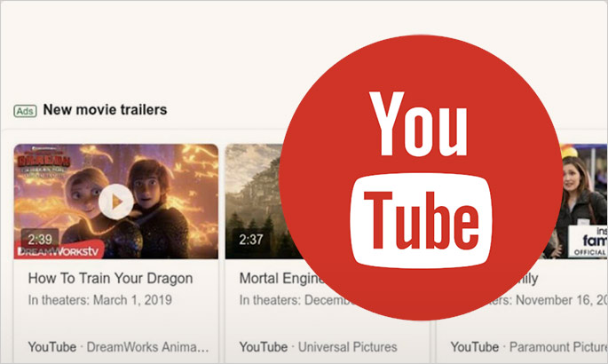This screenshot has width=608, height=364.
Task: Click the New movie trailers heading
Action: 105,110
